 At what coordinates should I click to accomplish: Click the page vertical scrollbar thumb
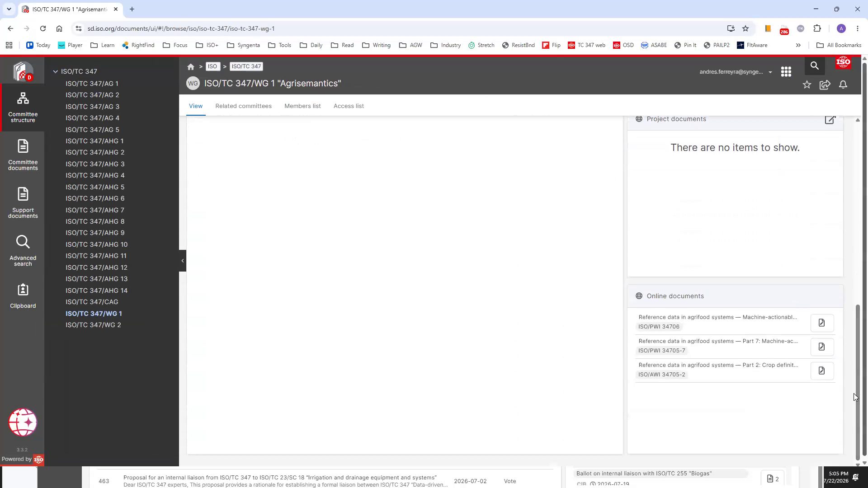click(858, 382)
